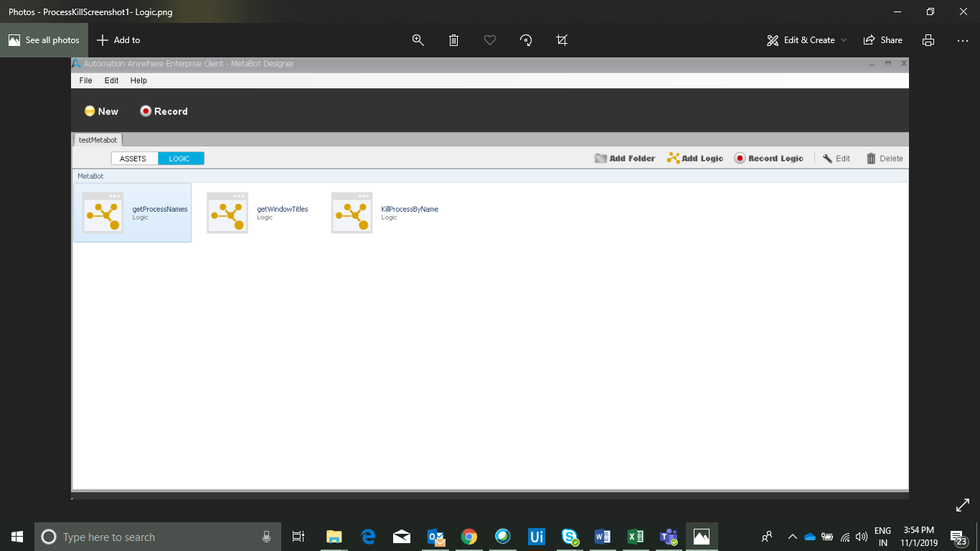Click Record Logic in the toolbar

click(768, 159)
